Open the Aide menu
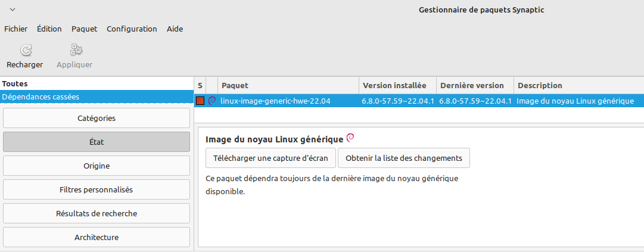Image resolution: width=644 pixels, height=252 pixels. pyautogui.click(x=175, y=29)
